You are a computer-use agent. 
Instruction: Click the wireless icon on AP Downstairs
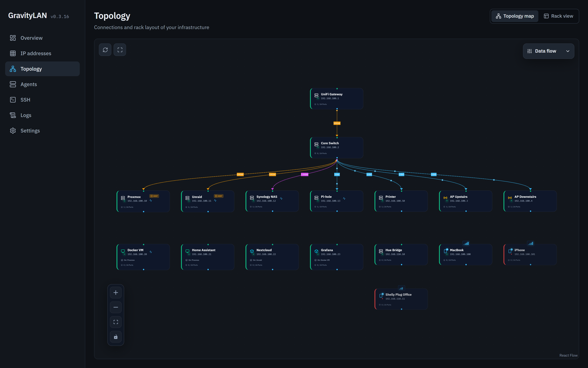510,198
